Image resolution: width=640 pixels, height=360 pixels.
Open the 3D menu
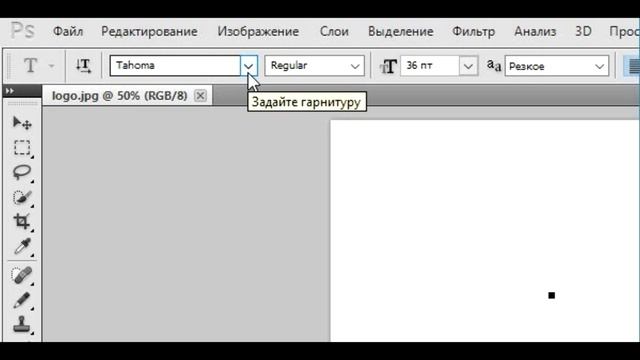[x=583, y=31]
